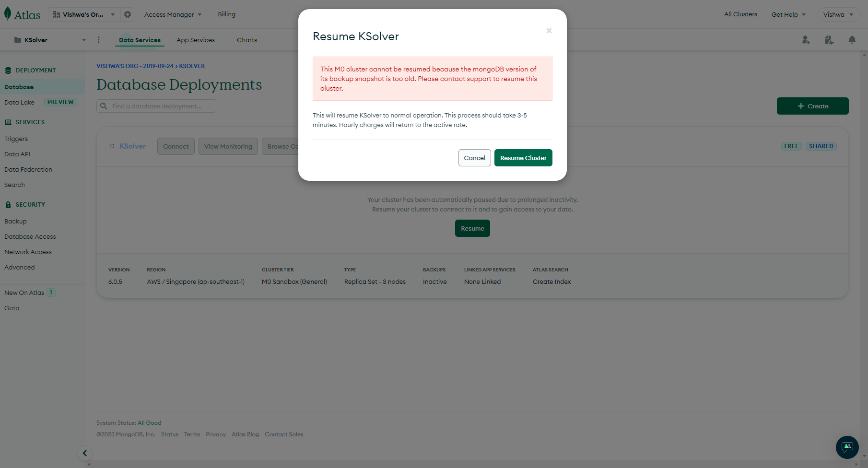
Task: Click the M0 Sandbox (General) tier text
Action: coord(294,281)
